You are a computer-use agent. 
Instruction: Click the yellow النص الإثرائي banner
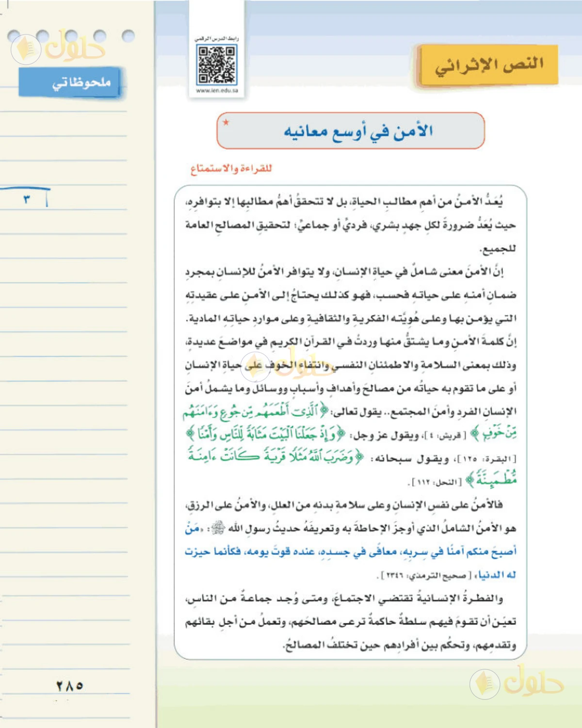[489, 65]
